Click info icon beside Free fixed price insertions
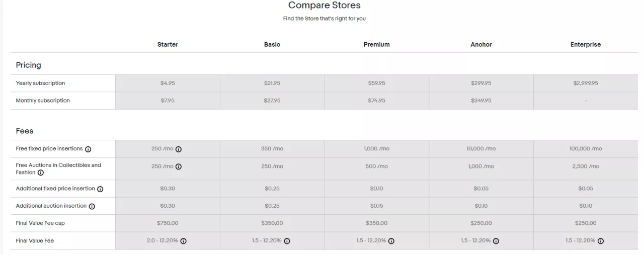Viewport: 644px width, 255px height. pyautogui.click(x=88, y=149)
